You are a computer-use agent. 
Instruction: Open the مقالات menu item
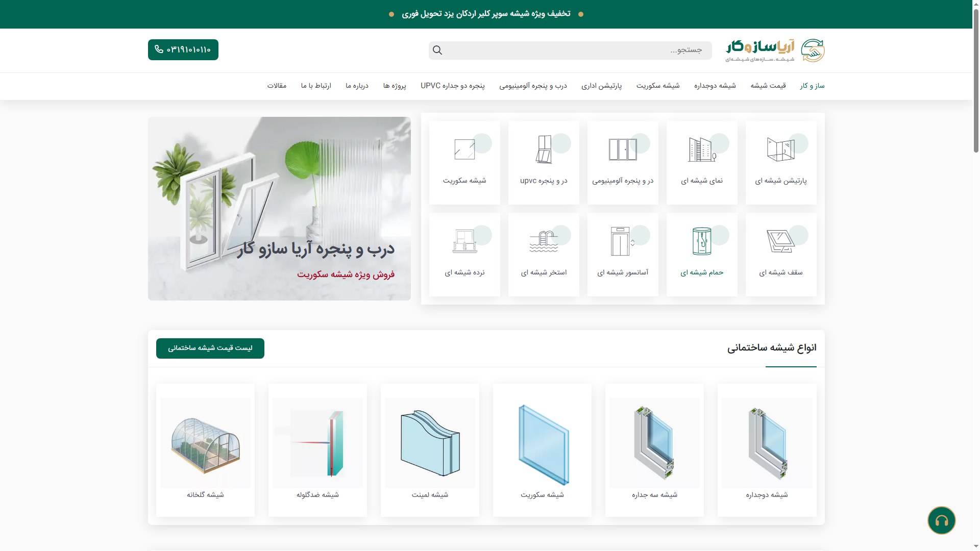[x=277, y=86]
